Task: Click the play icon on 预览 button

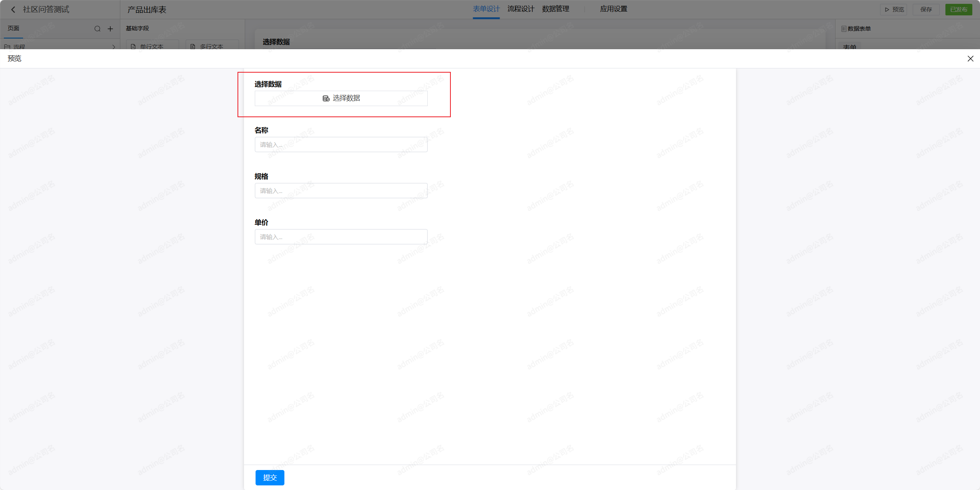Action: [887, 10]
